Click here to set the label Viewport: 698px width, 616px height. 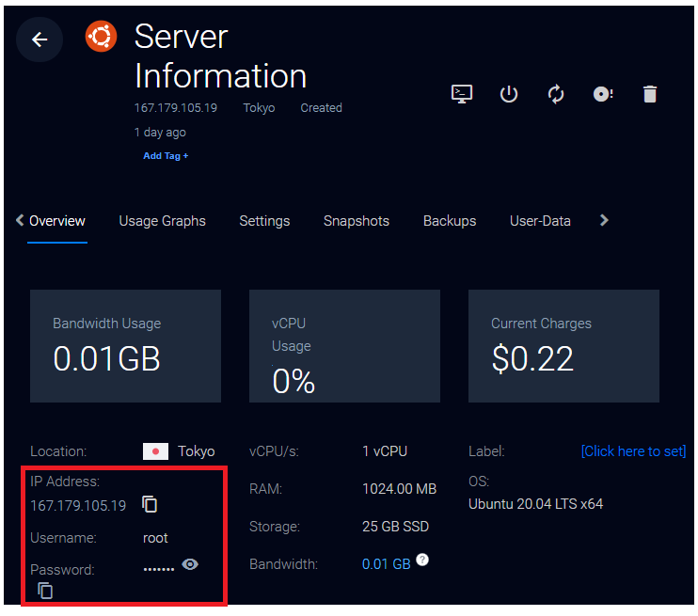coord(633,451)
